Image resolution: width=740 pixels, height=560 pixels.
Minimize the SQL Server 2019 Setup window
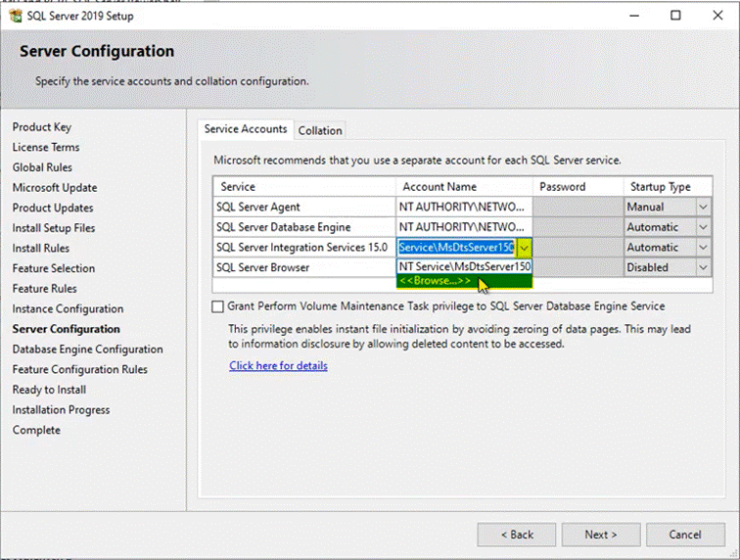pyautogui.click(x=634, y=16)
